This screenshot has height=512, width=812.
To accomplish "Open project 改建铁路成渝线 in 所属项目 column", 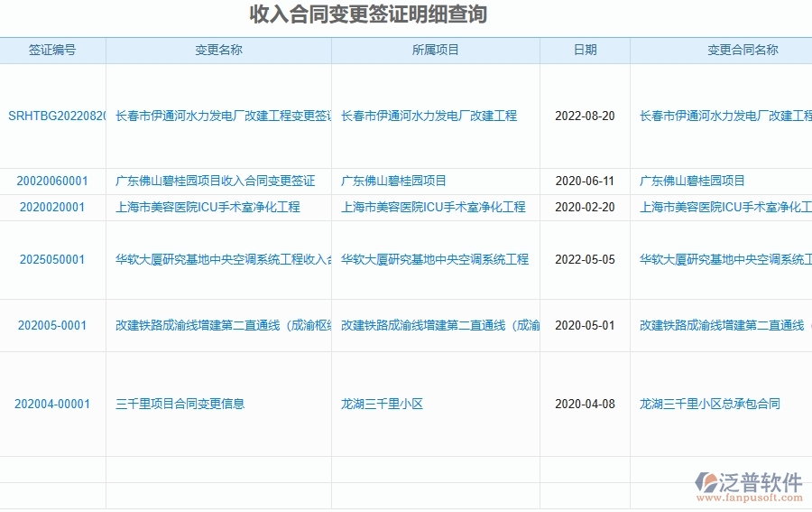I will [440, 325].
